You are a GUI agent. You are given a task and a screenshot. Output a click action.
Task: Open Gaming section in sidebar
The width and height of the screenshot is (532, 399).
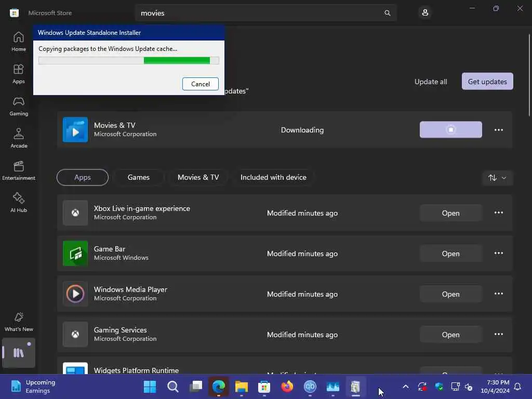18,106
